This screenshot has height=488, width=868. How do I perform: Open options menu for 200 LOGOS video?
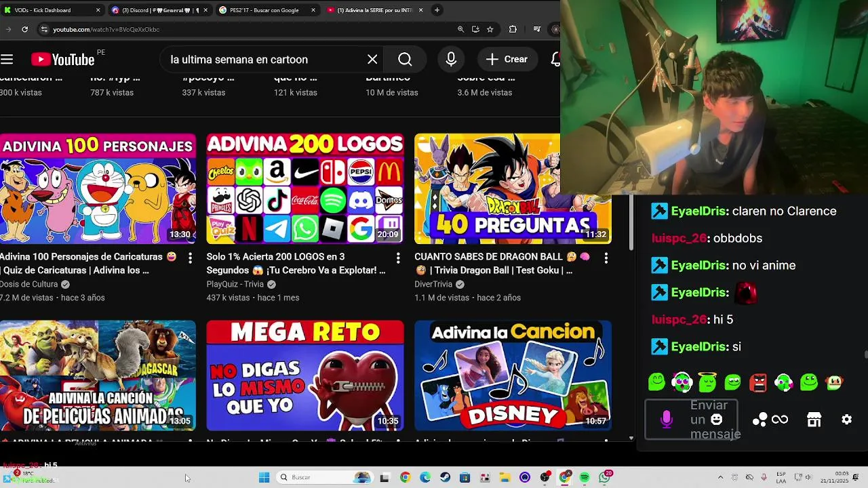click(398, 258)
